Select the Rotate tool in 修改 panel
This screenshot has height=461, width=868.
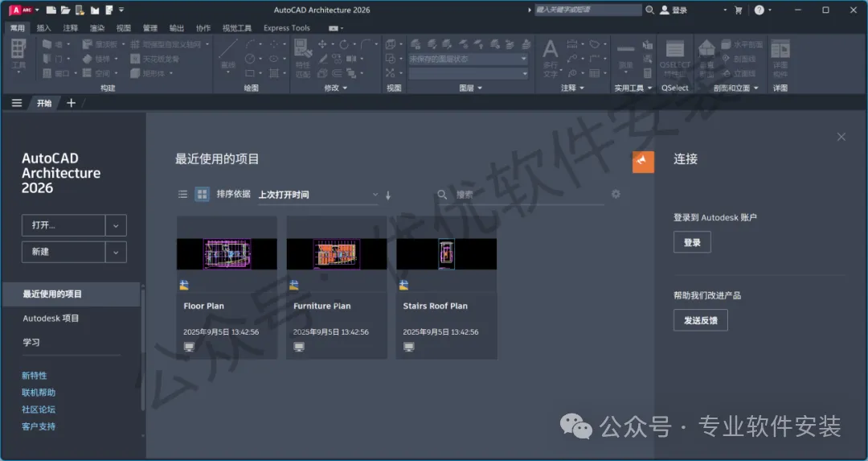pyautogui.click(x=344, y=44)
